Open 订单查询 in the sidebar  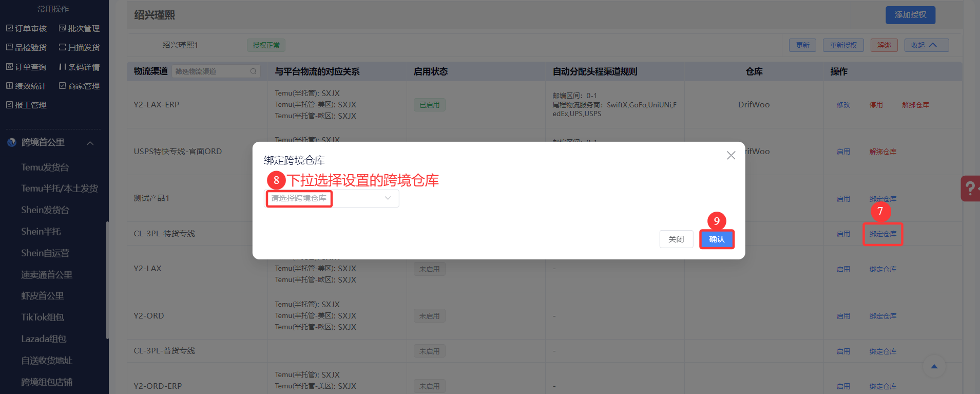(x=26, y=67)
